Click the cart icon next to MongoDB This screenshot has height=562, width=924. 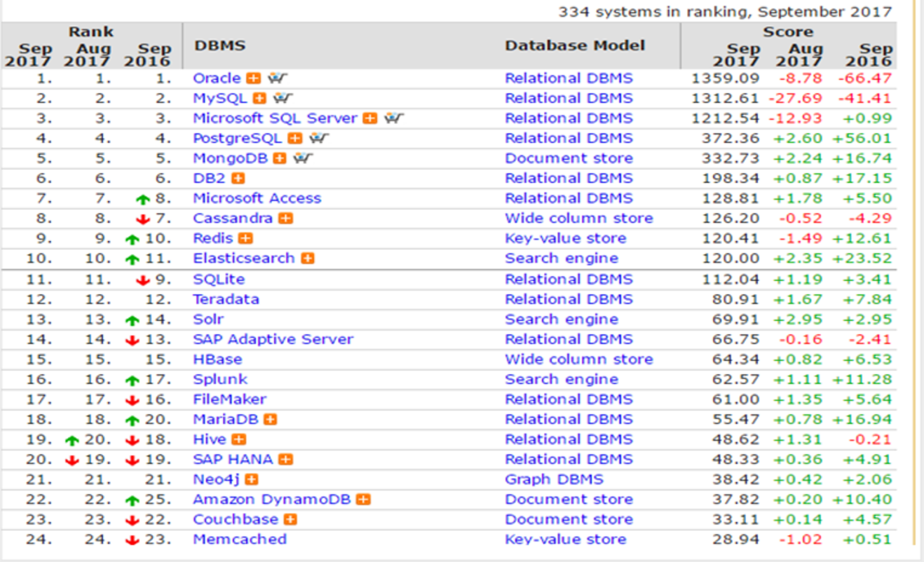(304, 158)
